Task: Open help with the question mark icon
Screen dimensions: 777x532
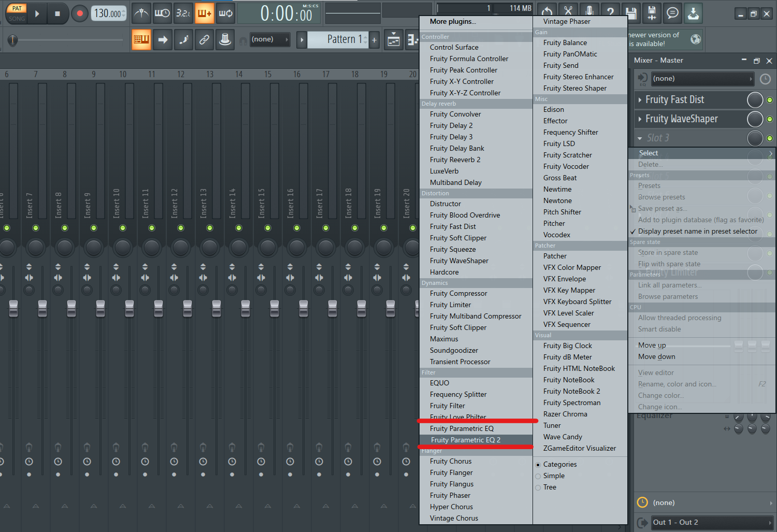Action: (x=610, y=12)
